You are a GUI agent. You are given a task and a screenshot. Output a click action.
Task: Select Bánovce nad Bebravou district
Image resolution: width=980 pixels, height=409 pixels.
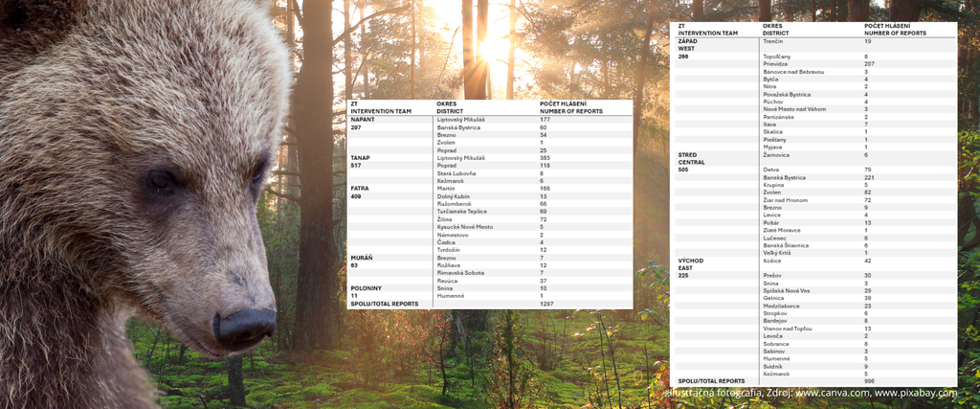(x=793, y=72)
